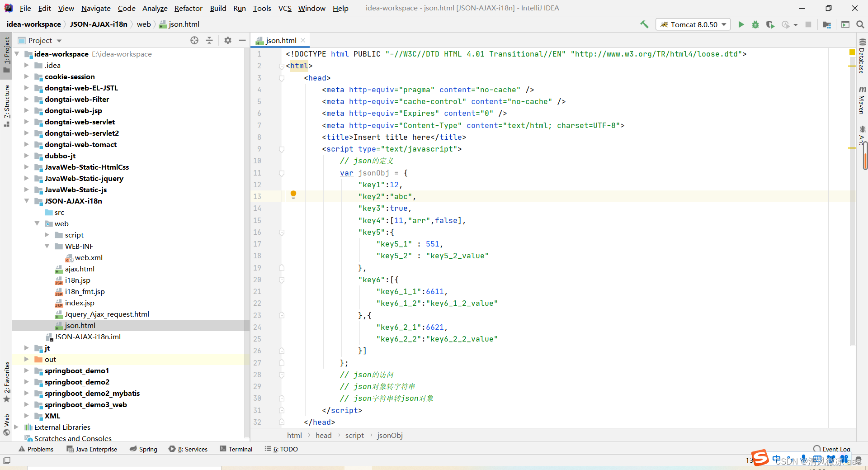Run the Tomcat configuration with play icon
868x470 pixels.
coord(741,24)
